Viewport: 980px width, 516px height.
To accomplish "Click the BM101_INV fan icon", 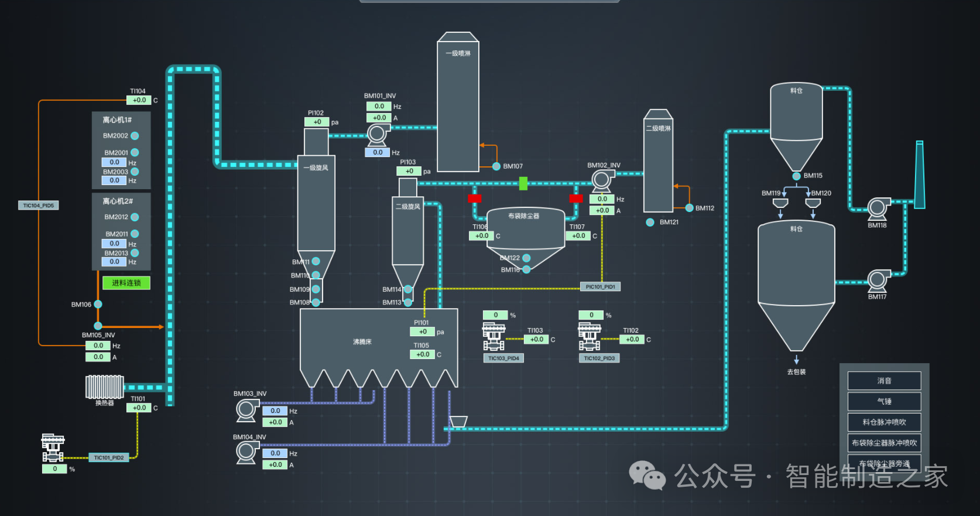I will click(377, 135).
